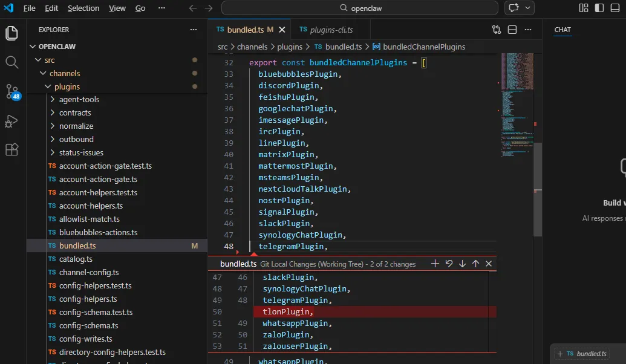Viewport: 626px width, 364px height.
Task: Open the Customize Layout control
Action: click(584, 8)
